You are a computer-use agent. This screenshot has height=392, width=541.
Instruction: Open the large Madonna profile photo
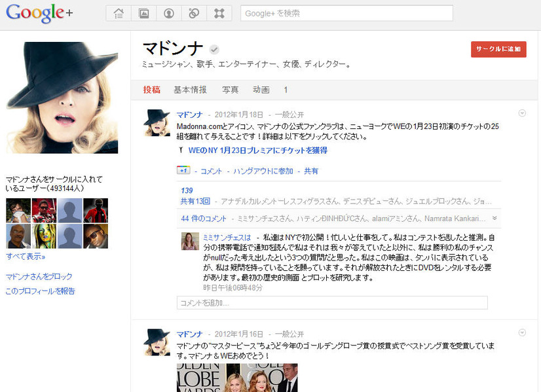[x=62, y=98]
